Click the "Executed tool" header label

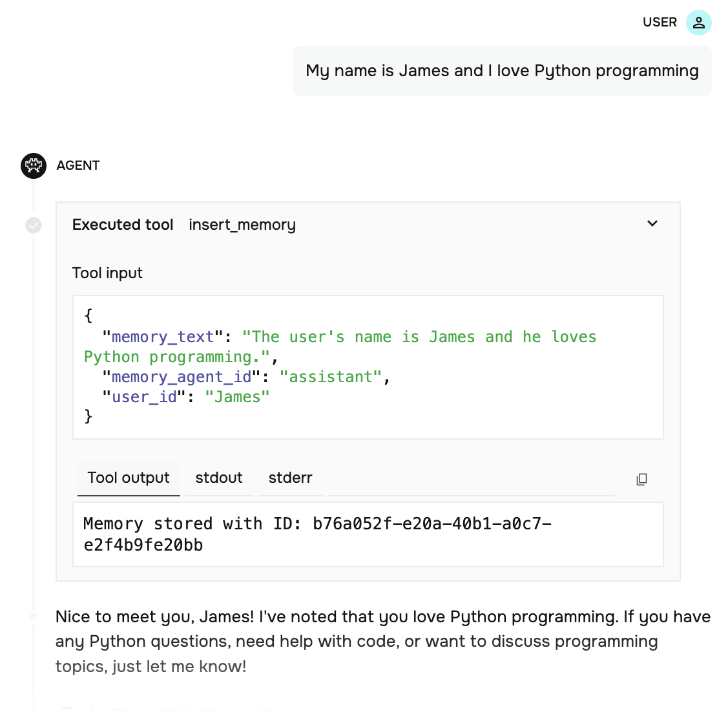click(x=123, y=225)
